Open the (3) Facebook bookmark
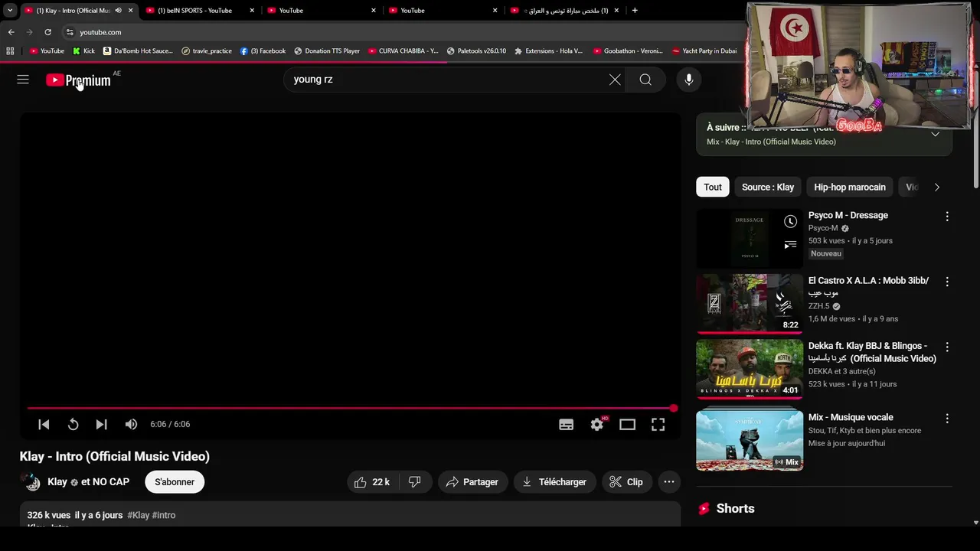The image size is (980, 551). [x=263, y=51]
